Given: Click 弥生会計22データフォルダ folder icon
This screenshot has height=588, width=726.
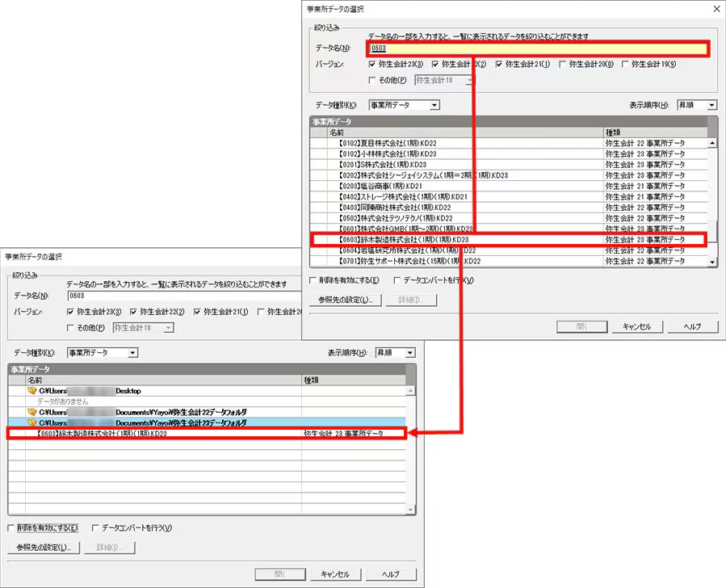Looking at the screenshot, I should (x=32, y=412).
